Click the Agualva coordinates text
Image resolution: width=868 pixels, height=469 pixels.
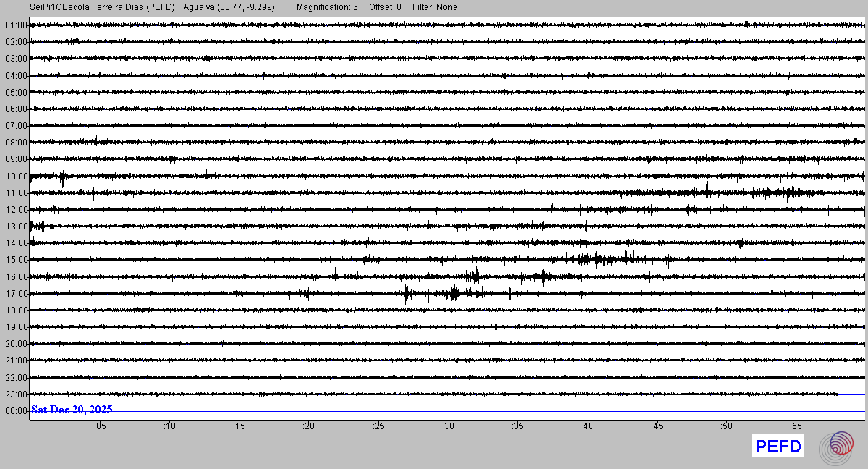click(229, 7)
